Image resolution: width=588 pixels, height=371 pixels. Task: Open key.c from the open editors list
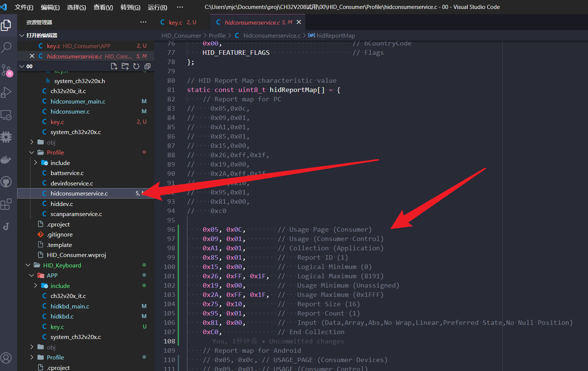pyautogui.click(x=86, y=46)
